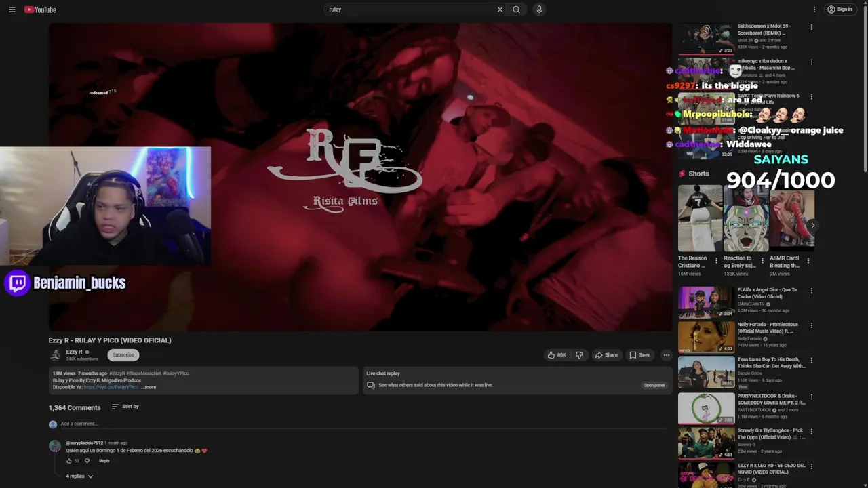Expand description with '...more'

coord(149,387)
